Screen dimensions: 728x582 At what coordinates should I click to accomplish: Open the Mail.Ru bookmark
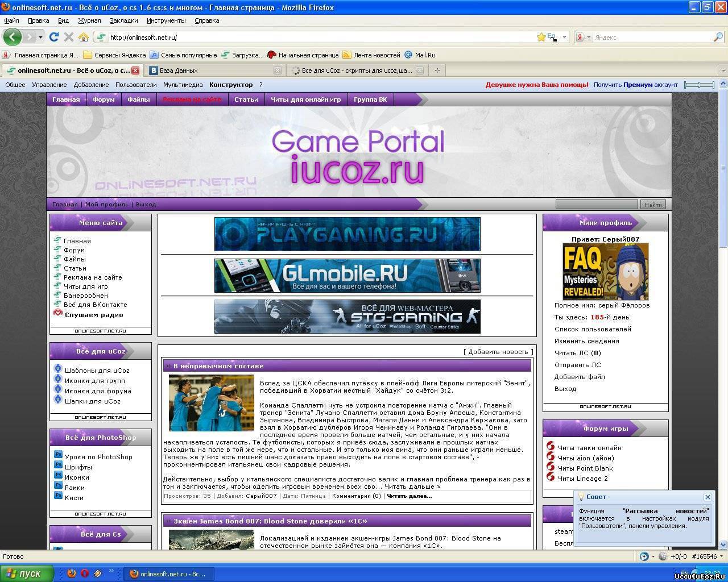pyautogui.click(x=420, y=55)
